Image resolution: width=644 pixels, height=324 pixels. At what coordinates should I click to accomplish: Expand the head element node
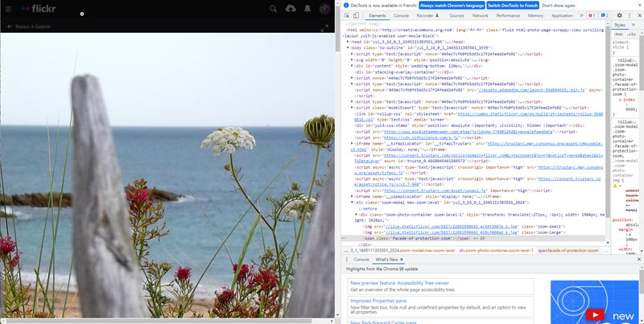pos(348,42)
